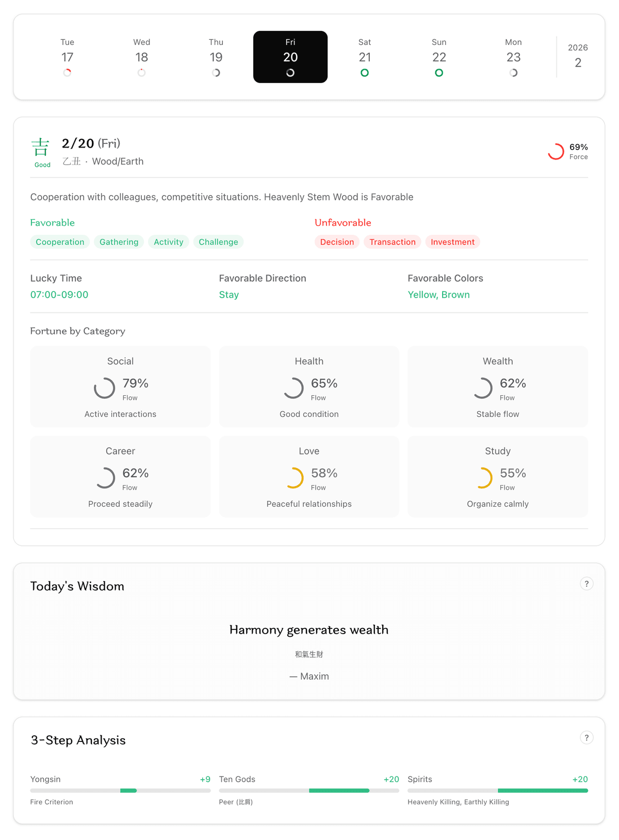Viewport: 619px width, 840px height.
Task: Click the Study 55% flow ring
Action: click(x=482, y=478)
